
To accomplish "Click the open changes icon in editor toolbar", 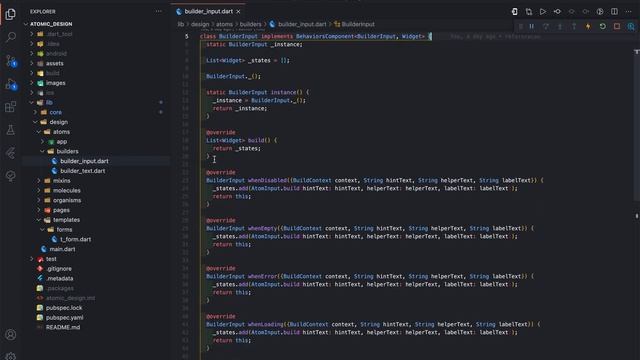I will (529, 11).
